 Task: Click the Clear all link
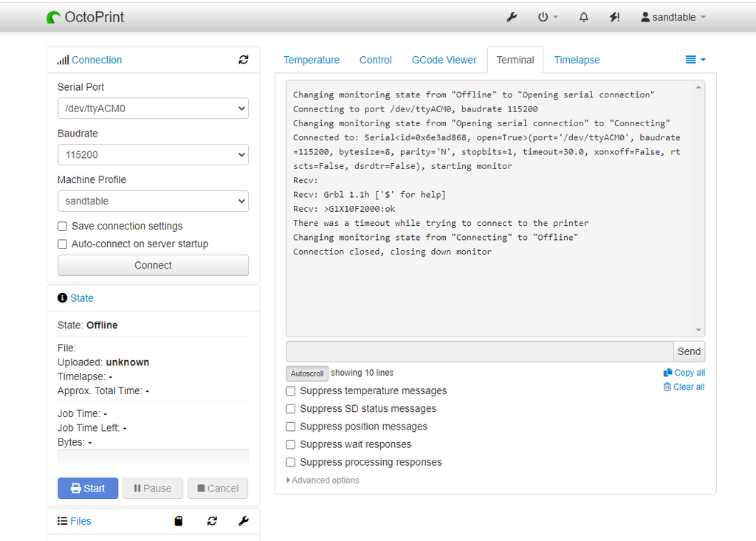click(x=689, y=387)
